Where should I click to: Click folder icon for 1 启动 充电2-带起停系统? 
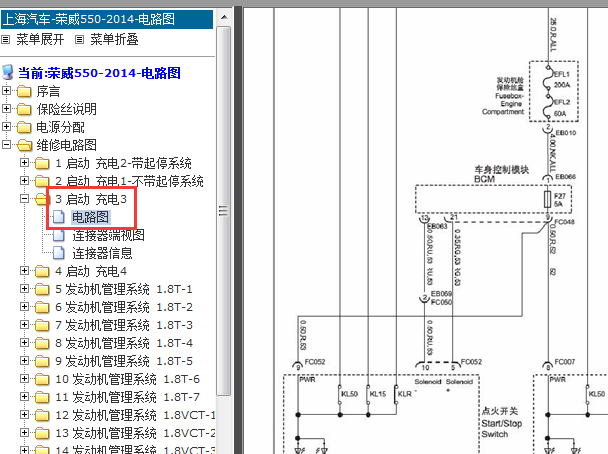tap(42, 163)
